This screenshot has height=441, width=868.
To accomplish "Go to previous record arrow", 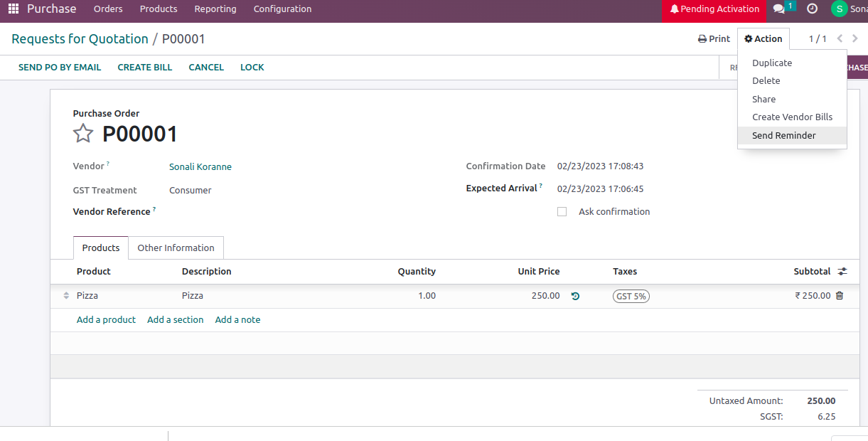I will (840, 38).
